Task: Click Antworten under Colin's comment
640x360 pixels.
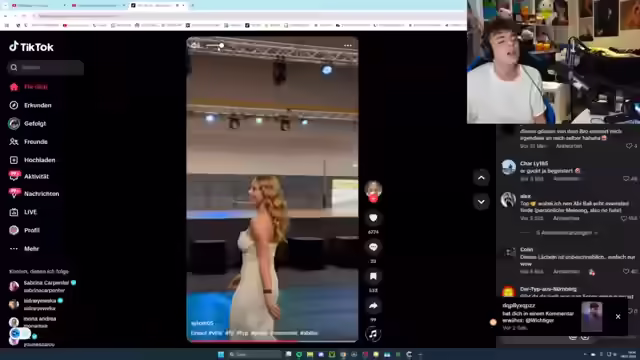Action: point(566,271)
